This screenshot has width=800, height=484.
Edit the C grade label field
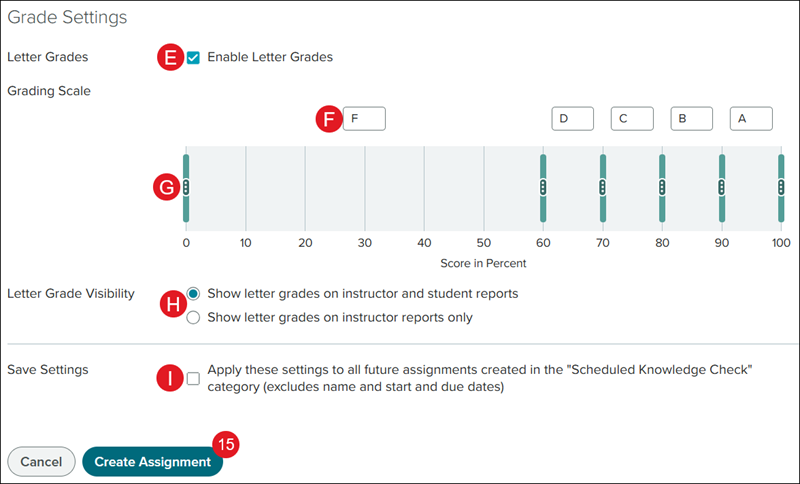632,119
